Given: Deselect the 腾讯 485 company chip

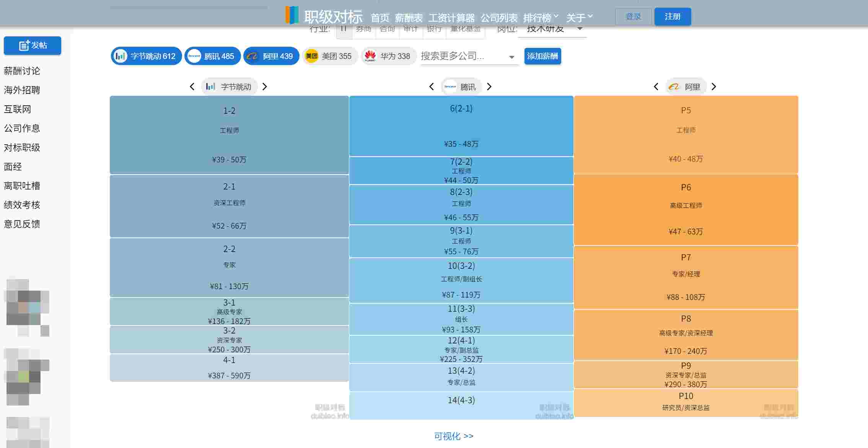Looking at the screenshot, I should (212, 56).
